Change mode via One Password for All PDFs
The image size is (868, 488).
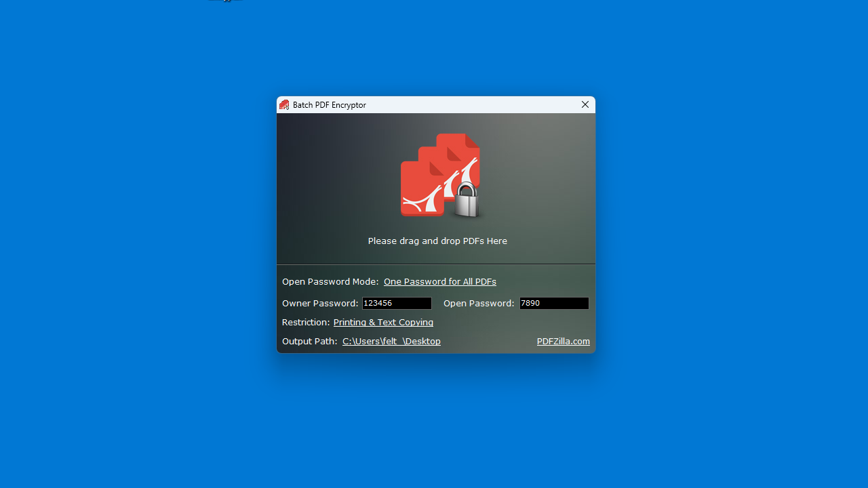tap(440, 282)
